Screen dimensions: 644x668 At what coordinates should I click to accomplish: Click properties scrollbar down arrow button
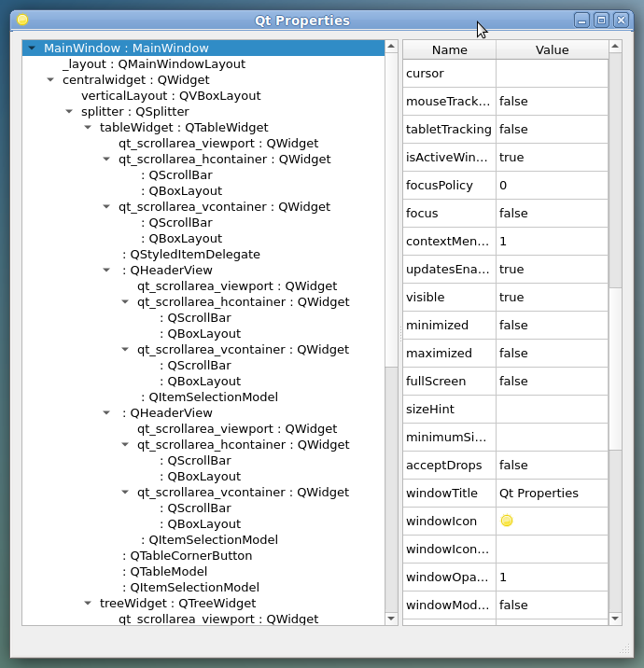pyautogui.click(x=615, y=618)
